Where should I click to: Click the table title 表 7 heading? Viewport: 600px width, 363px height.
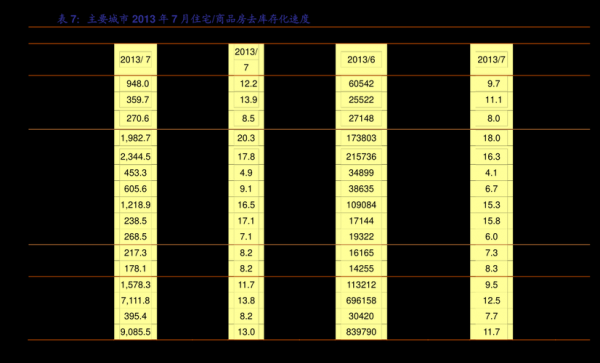[x=183, y=19]
